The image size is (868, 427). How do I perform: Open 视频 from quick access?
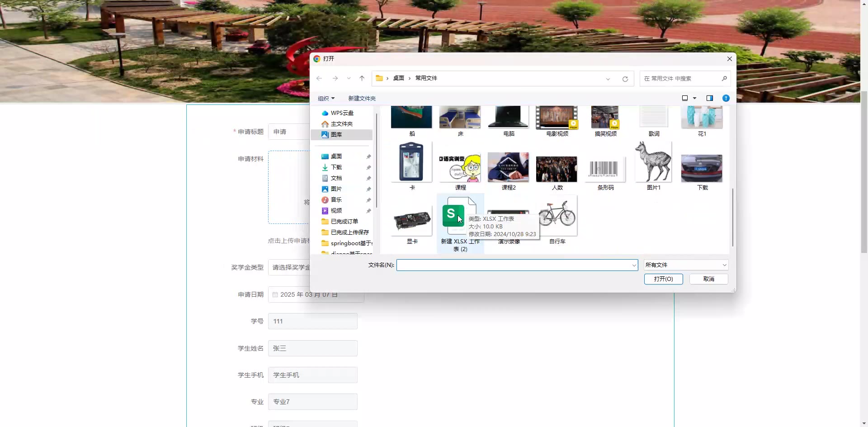tap(336, 211)
